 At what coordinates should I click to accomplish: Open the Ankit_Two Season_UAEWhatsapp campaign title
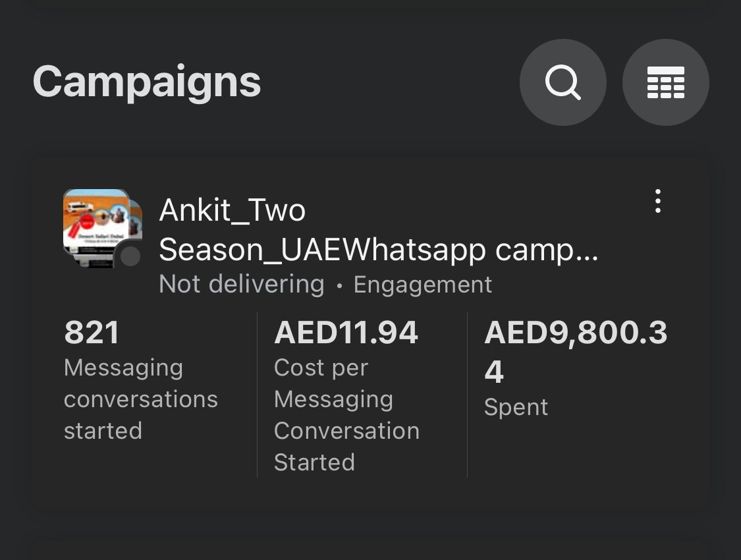[378, 230]
